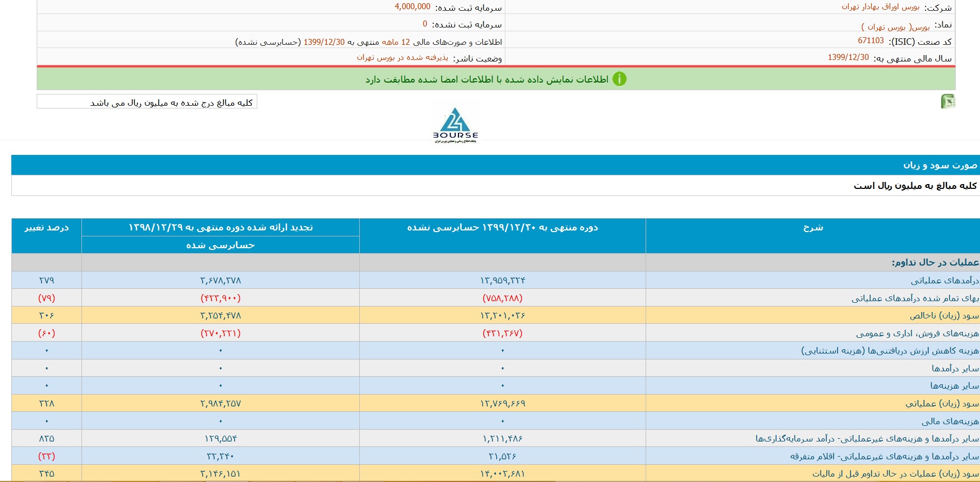Click the unregistered capital value 0

(x=425, y=24)
